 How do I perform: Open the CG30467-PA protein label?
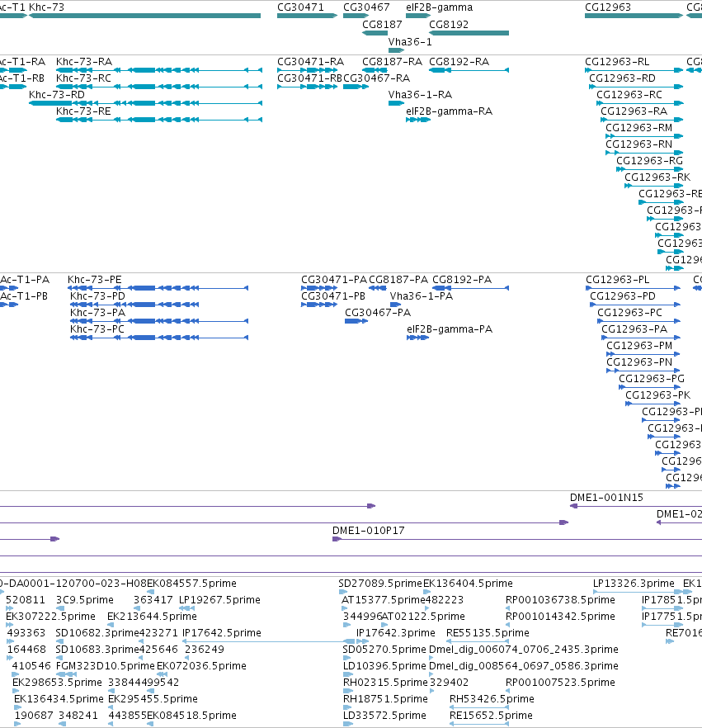[378, 313]
